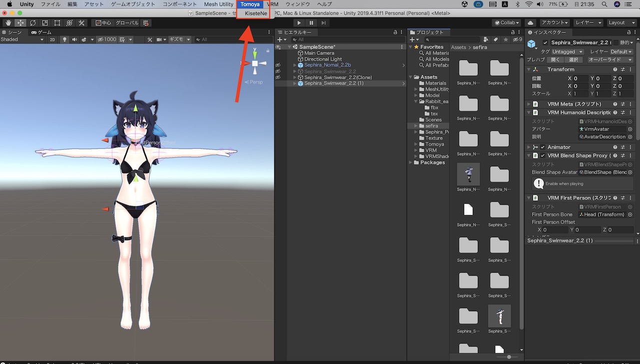Select the sefira folder in the Project tree
This screenshot has height=364, width=640.
pos(431,125)
